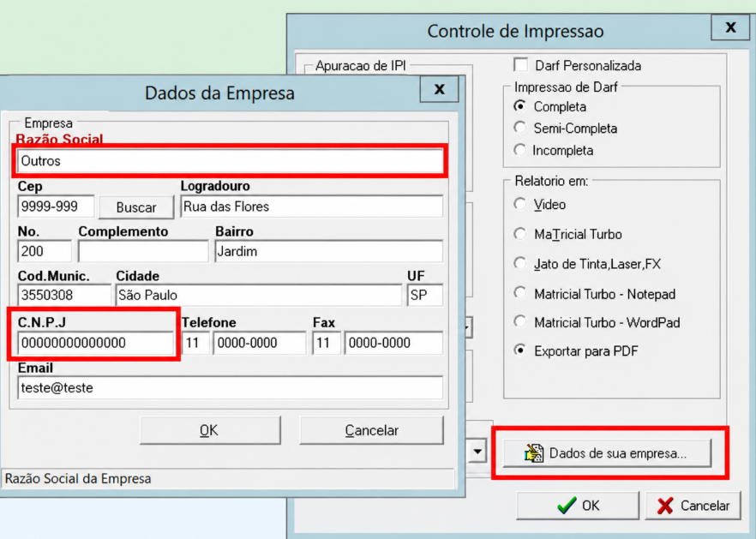Choose the Incompleta Darf option
756x539 pixels.
point(519,149)
